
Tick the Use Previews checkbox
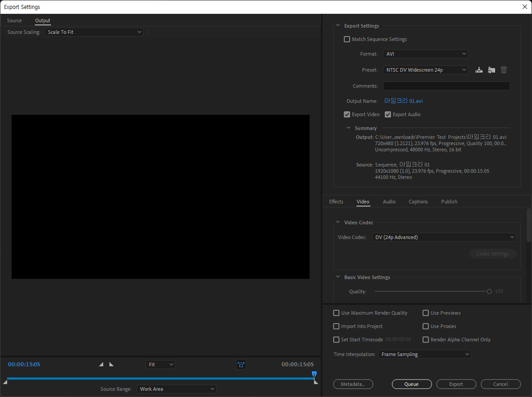(x=425, y=313)
